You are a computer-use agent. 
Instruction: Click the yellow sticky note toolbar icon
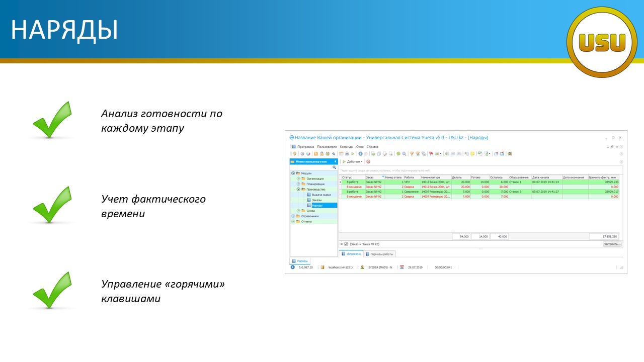(x=472, y=154)
